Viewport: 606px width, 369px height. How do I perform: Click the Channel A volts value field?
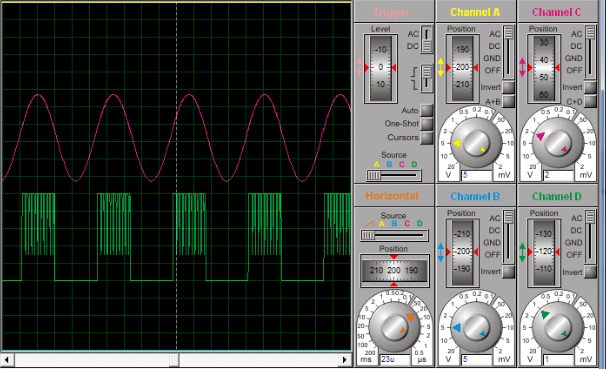point(477,175)
